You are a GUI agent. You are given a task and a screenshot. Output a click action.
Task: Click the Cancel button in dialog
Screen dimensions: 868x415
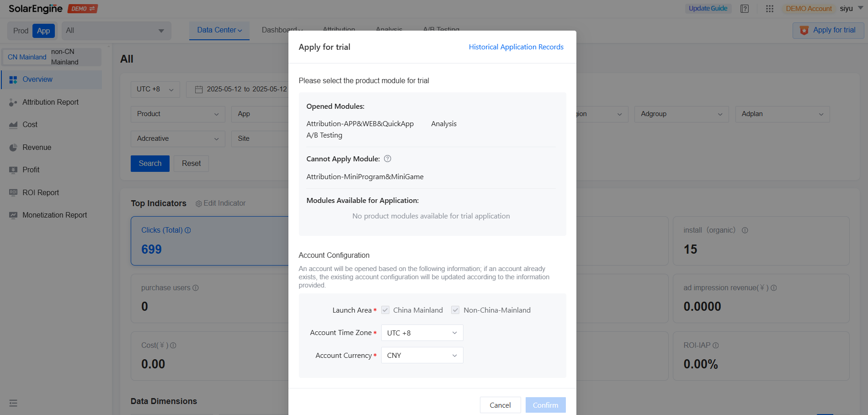point(500,405)
